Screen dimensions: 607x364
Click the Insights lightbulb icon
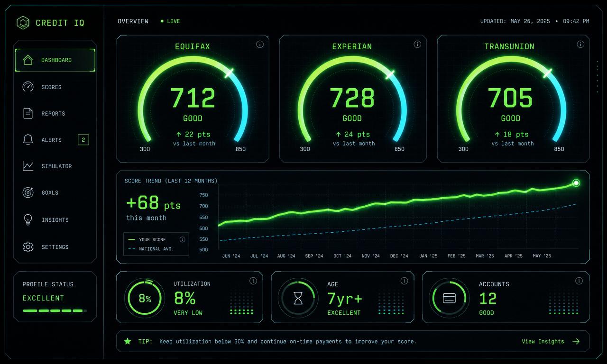point(28,219)
